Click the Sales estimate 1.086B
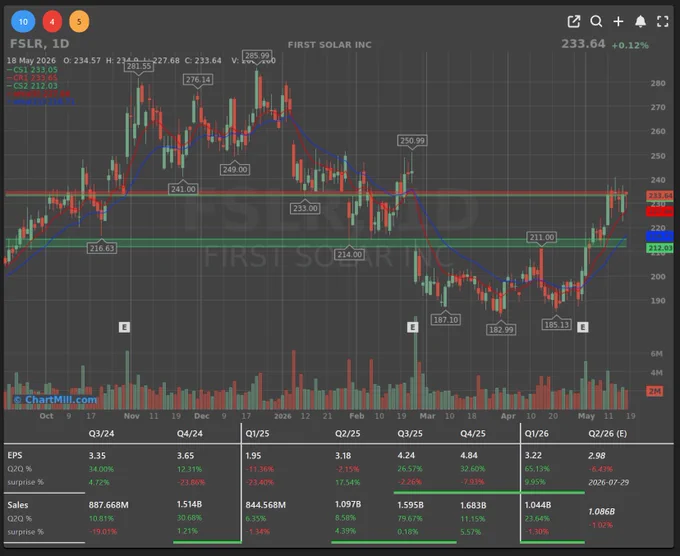680x556 pixels. pyautogui.click(x=602, y=512)
